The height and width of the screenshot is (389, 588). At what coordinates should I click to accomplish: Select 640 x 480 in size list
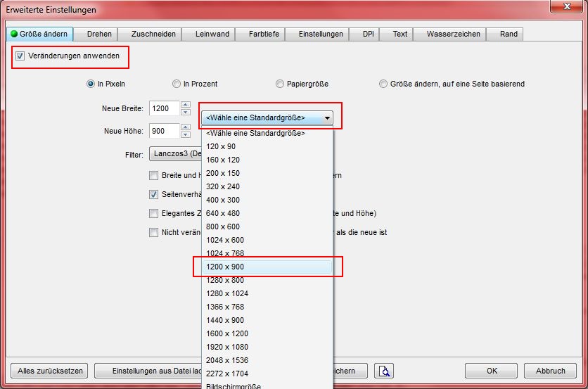pyautogui.click(x=267, y=213)
